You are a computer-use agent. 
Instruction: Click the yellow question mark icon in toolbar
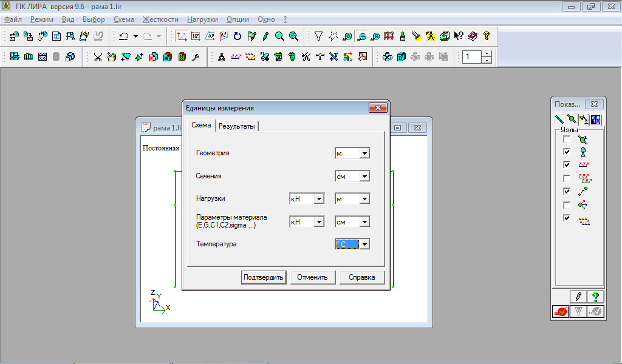coord(487,36)
